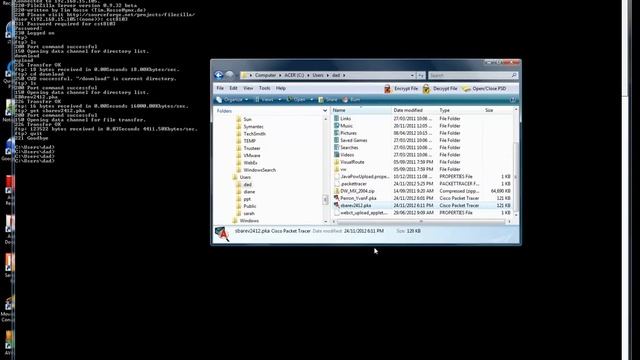The height and width of the screenshot is (360, 640).
Task: Open the breadcrumb arrow after Computer
Action: coord(280,75)
